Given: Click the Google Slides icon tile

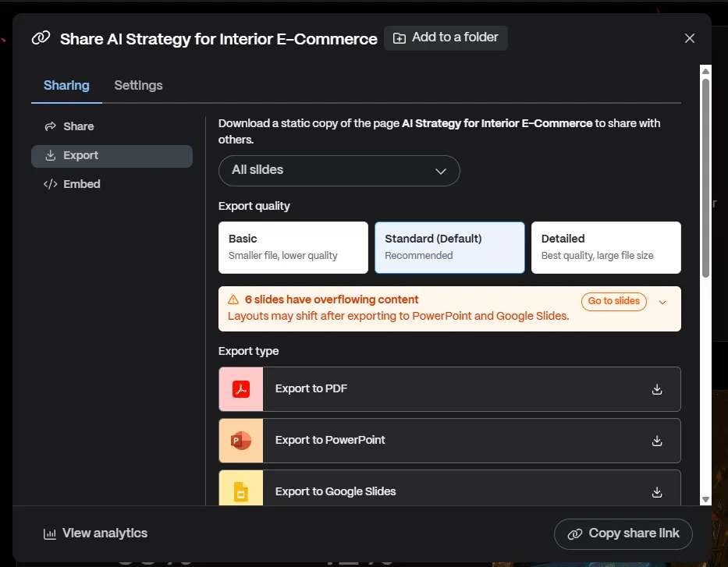Looking at the screenshot, I should (x=241, y=488).
